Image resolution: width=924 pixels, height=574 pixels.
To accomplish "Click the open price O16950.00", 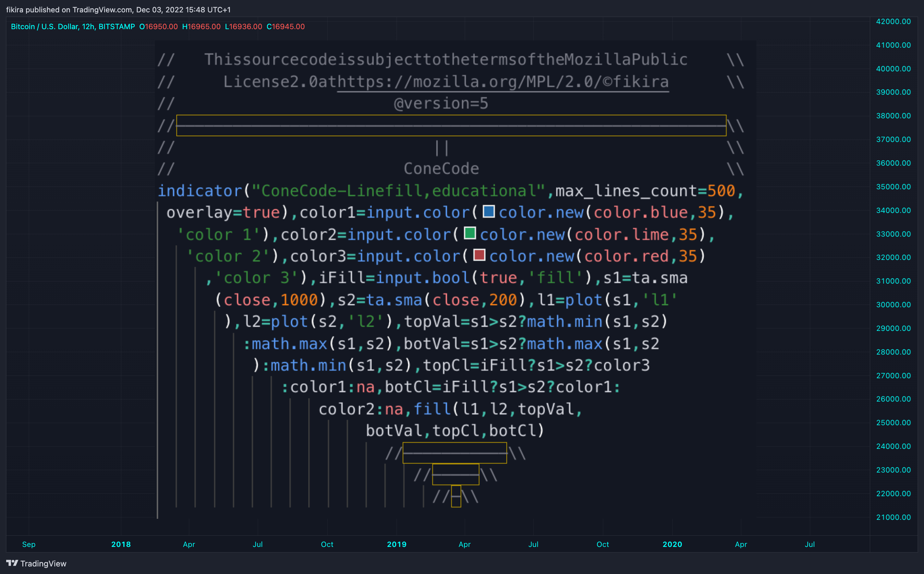I will click(x=158, y=27).
